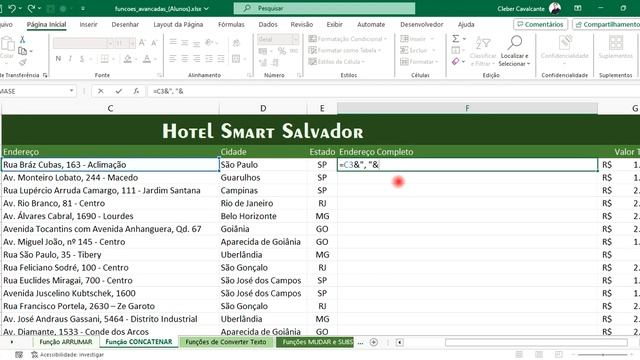Viewport: 640px width, 360px height.
Task: Click the Comentários button
Action: (x=540, y=24)
